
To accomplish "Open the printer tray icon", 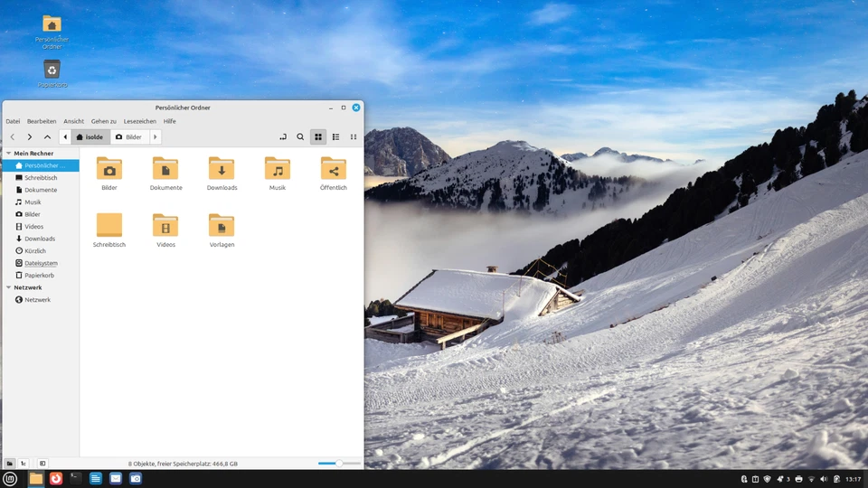I will [798, 479].
